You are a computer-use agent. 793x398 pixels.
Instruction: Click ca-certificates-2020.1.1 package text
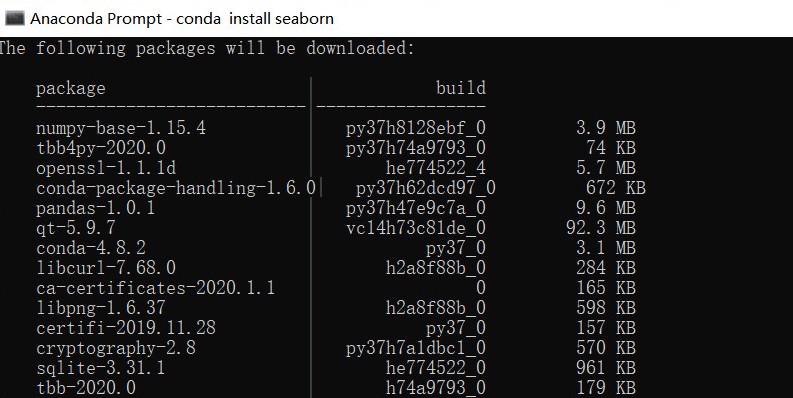[155, 288]
